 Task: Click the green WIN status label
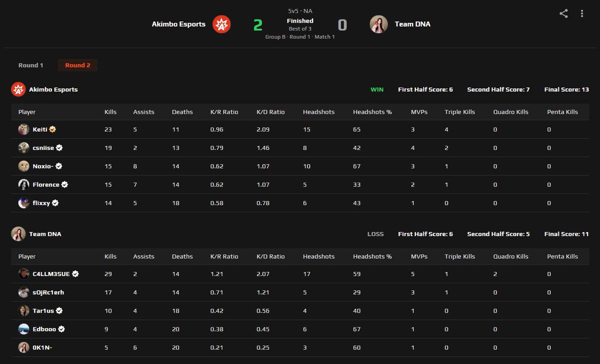(x=377, y=89)
